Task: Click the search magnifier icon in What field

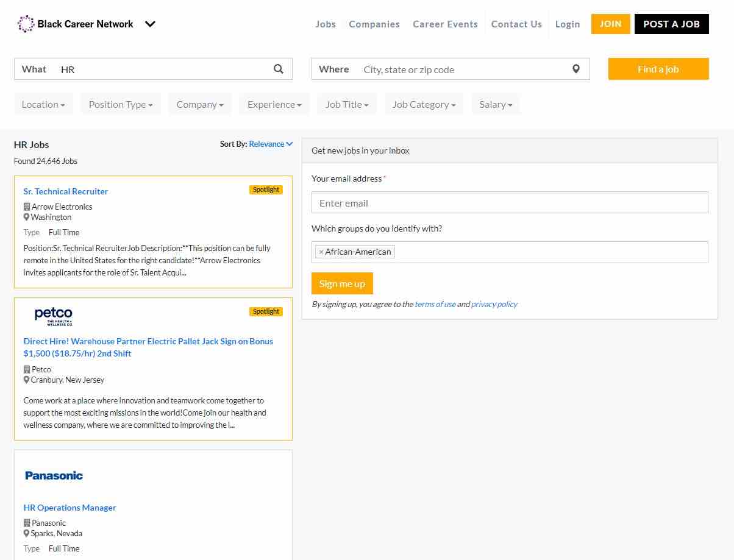Action: [279, 69]
